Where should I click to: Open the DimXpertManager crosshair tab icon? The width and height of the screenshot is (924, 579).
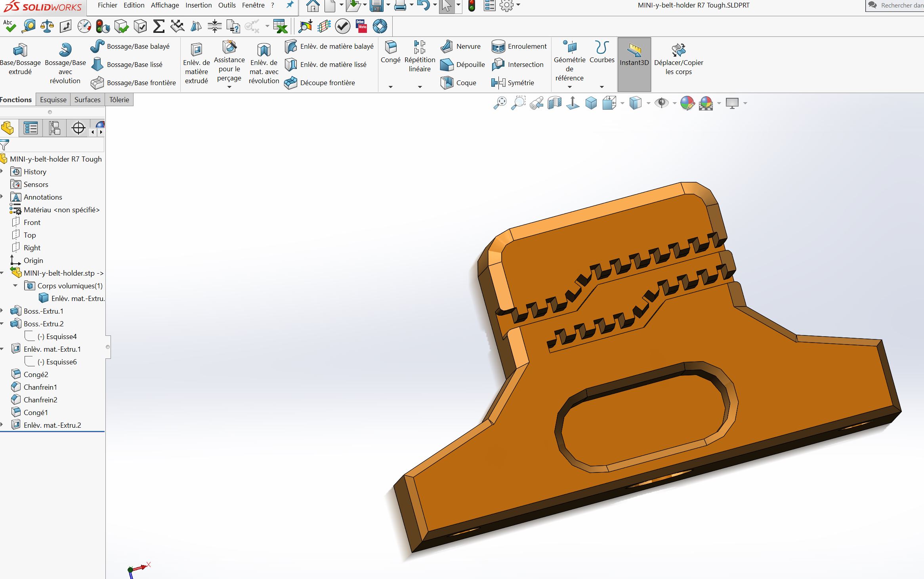click(x=78, y=128)
